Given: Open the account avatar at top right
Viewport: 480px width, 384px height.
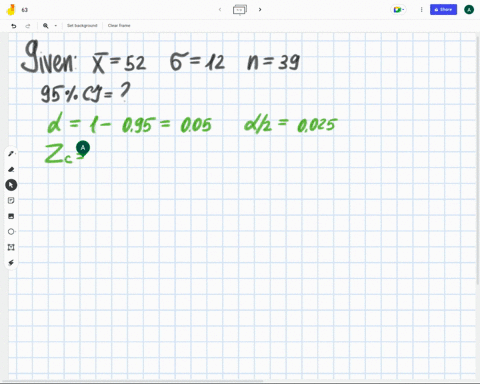Looking at the screenshot, I should [469, 10].
